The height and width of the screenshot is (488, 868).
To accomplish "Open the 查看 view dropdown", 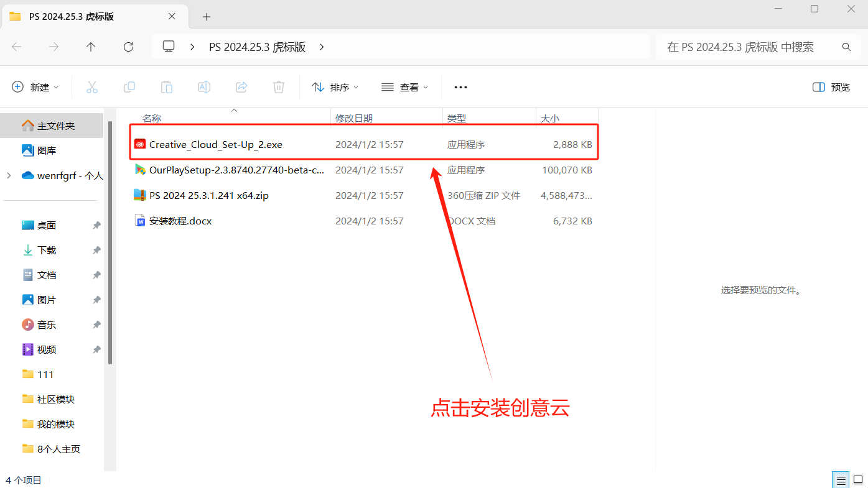I will click(404, 87).
